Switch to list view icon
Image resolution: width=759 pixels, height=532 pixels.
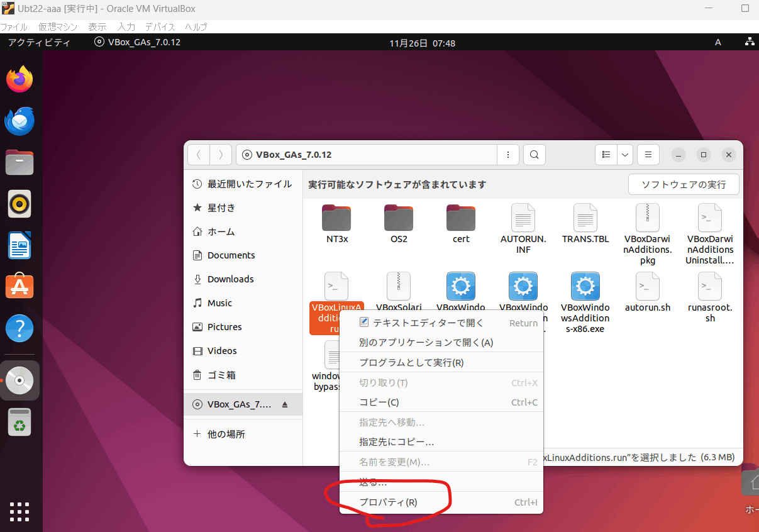pyautogui.click(x=606, y=155)
